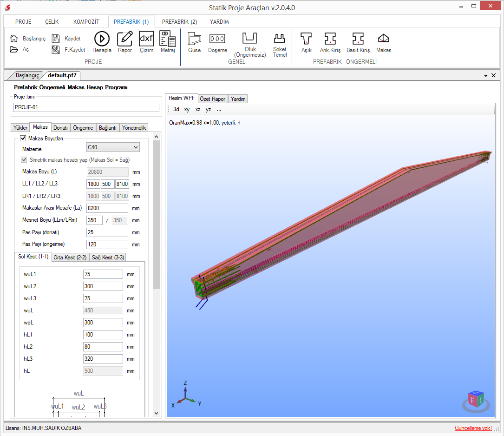504x436 pixels.
Task: Open the Rapor report icon
Action: (124, 39)
